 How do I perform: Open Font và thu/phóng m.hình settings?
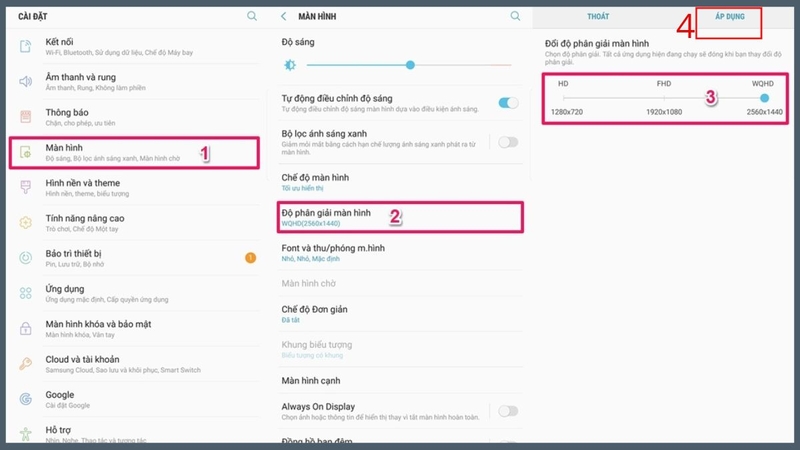401,253
